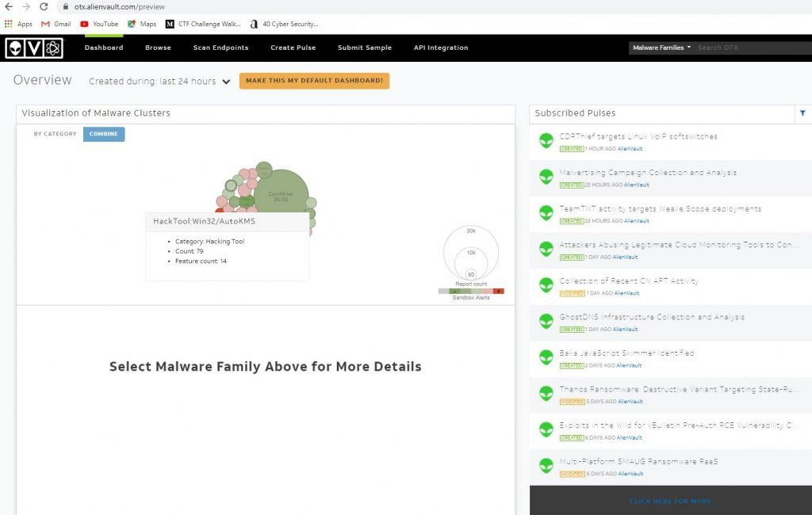Viewport: 812px width, 515px height.
Task: Open Multi-Platform SMAUG Ransomware RaaS pulse
Action: pyautogui.click(x=638, y=462)
